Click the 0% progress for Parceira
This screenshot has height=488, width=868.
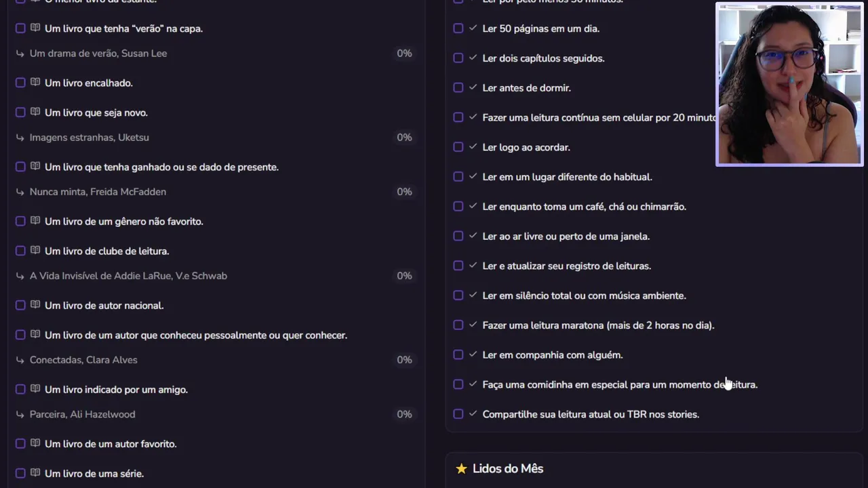pyautogui.click(x=404, y=414)
